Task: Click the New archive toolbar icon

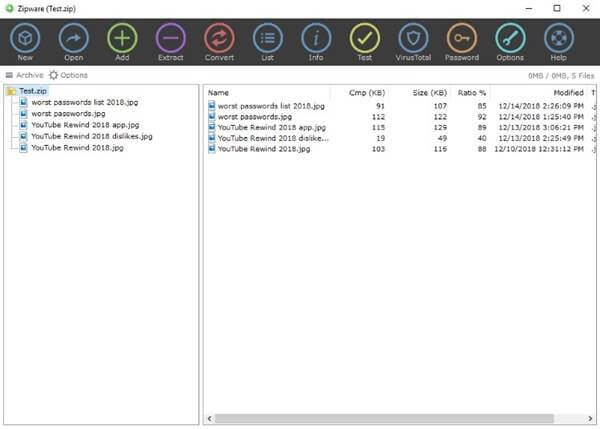Action: click(x=25, y=38)
